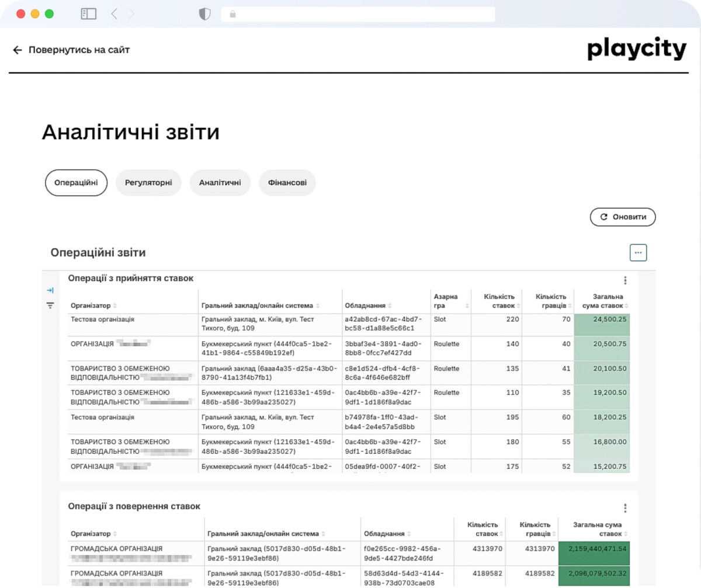The width and height of the screenshot is (701, 588).
Task: Click the lock icon in the address bar
Action: [234, 13]
